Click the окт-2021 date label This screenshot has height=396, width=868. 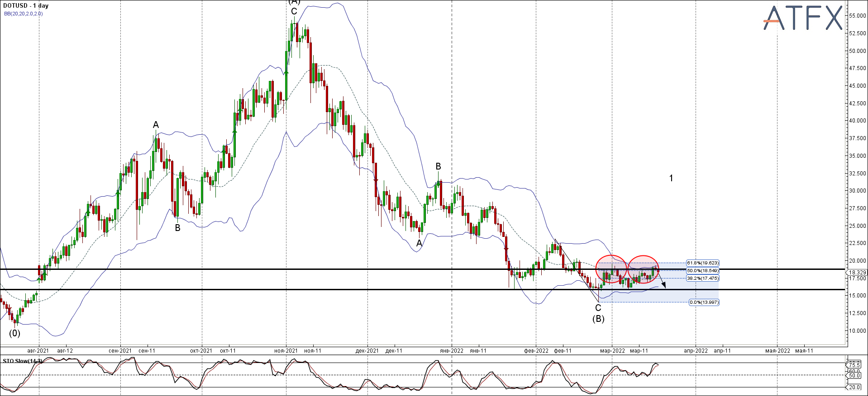[x=201, y=350]
